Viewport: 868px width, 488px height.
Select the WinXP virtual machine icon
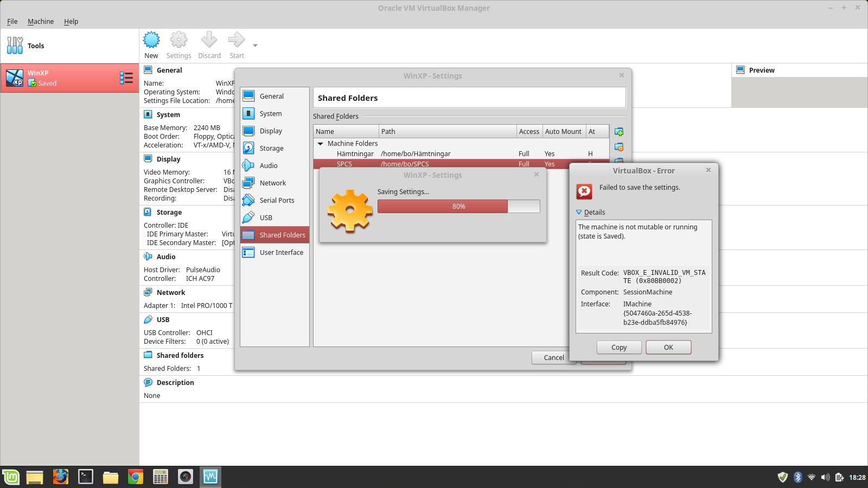coord(15,78)
